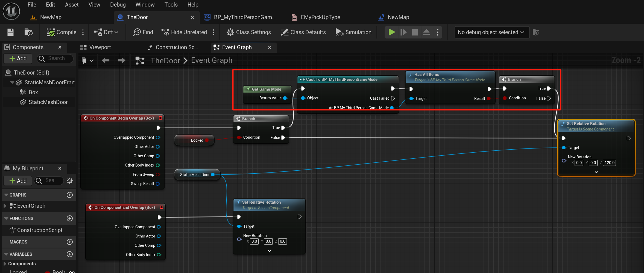
Task: Close the Components panel
Action: 60,47
